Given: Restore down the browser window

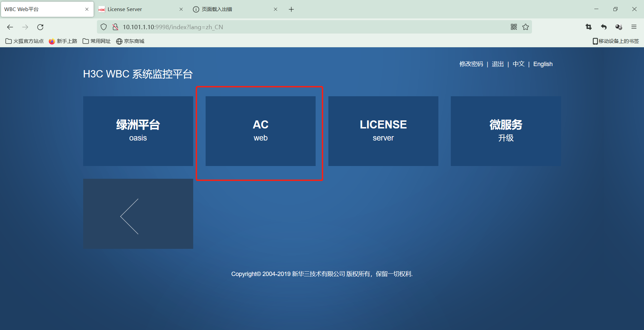Looking at the screenshot, I should point(615,9).
